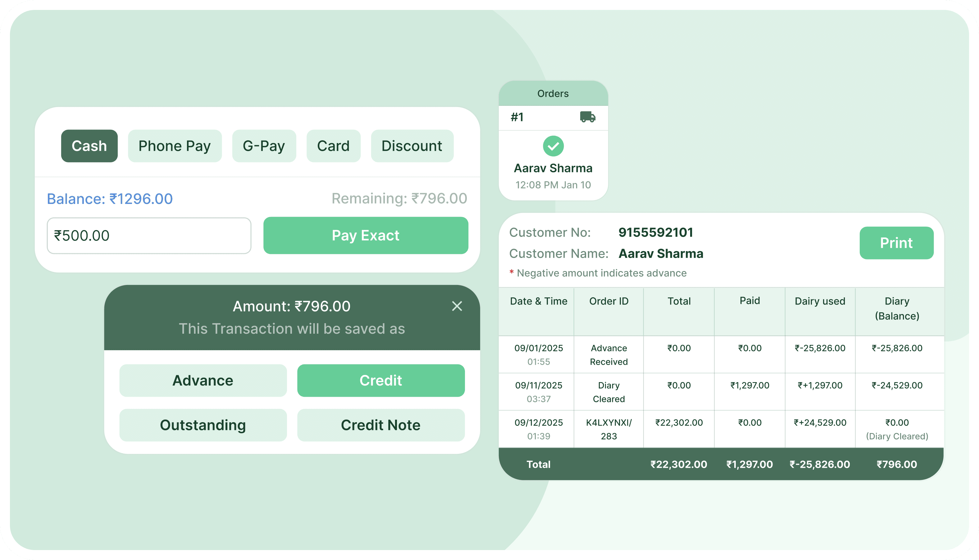Image resolution: width=979 pixels, height=560 pixels.
Task: Dismiss the transaction save dialog
Action: pyautogui.click(x=457, y=306)
